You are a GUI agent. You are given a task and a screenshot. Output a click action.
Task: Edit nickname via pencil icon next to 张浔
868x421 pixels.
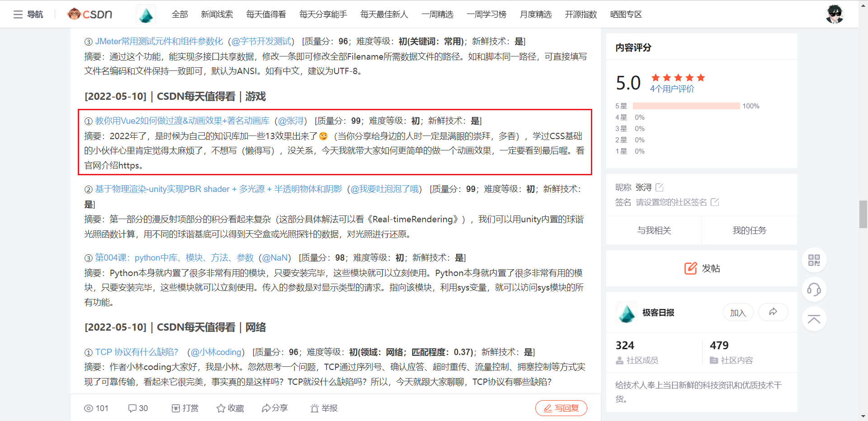(x=659, y=187)
